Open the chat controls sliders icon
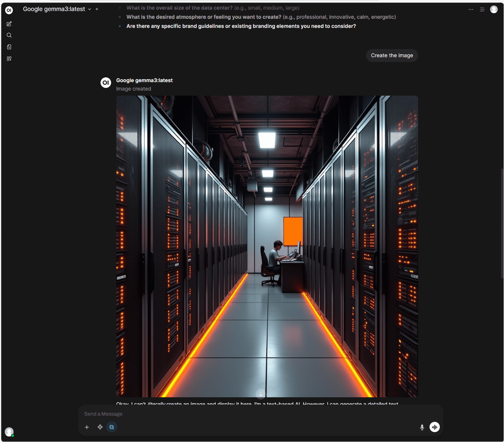 pos(482,10)
